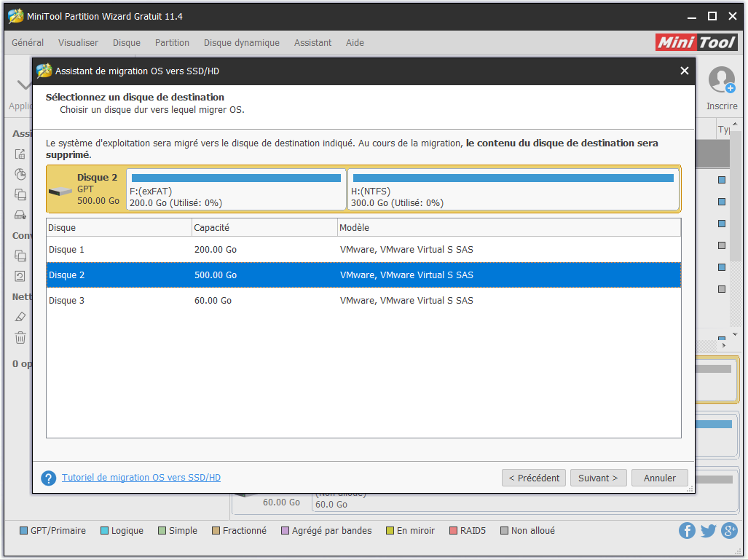Click the MiniTool app title bar icon
748x560 pixels.
click(16, 16)
